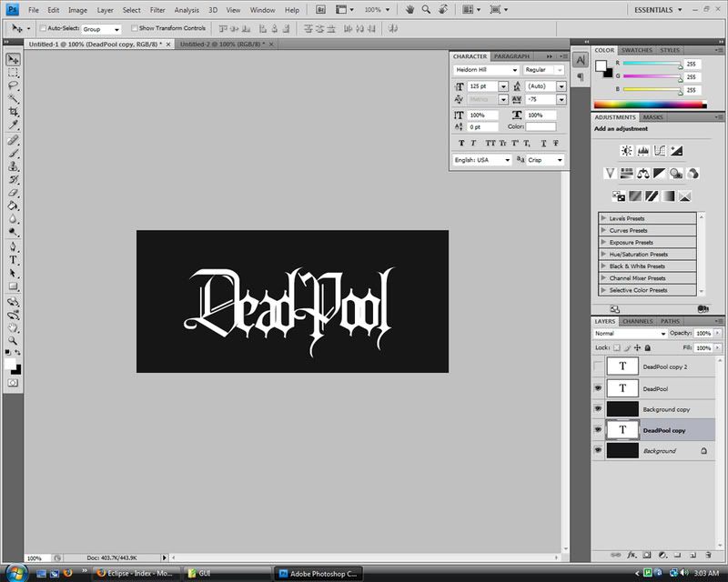
Task: Switch to the Channels tab
Action: pos(638,321)
